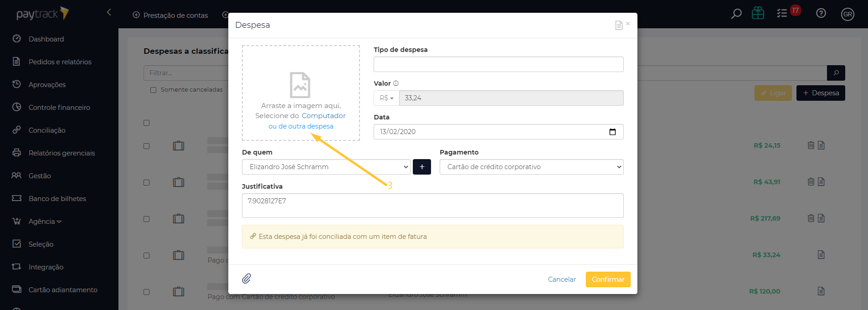Click the help question mark icon
868x310 pixels.
[x=821, y=13]
